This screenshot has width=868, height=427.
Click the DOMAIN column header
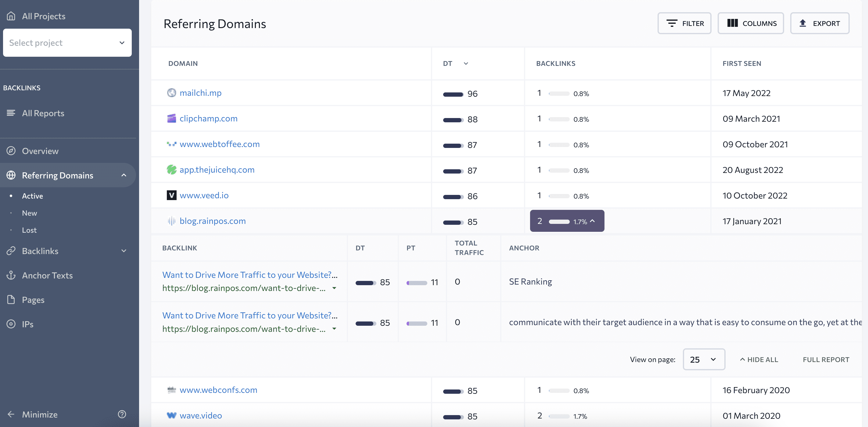point(183,63)
